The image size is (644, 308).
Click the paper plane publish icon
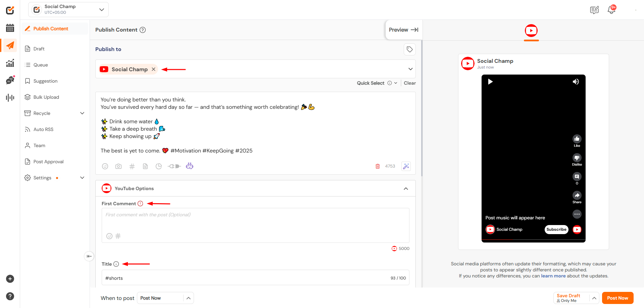tap(10, 45)
